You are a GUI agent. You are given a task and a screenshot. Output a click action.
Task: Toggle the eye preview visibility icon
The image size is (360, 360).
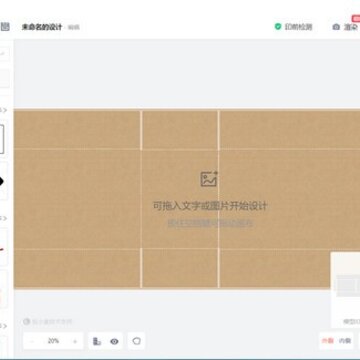click(114, 341)
